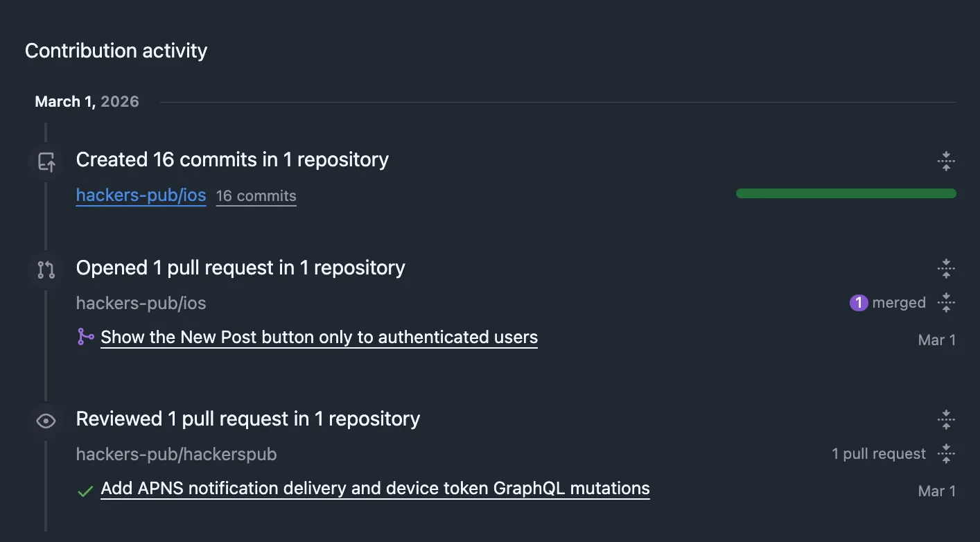Click the 'Mar 1' date beside the New Post pull request

pyautogui.click(x=936, y=340)
